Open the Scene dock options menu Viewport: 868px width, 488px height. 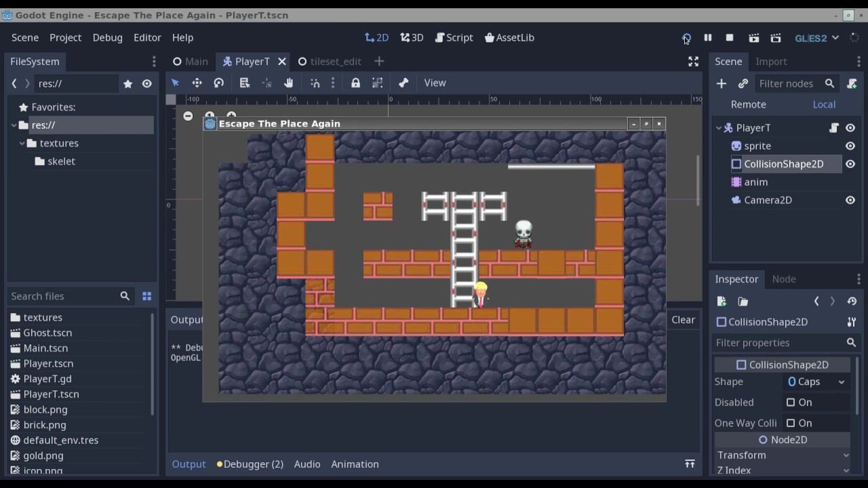(x=859, y=62)
